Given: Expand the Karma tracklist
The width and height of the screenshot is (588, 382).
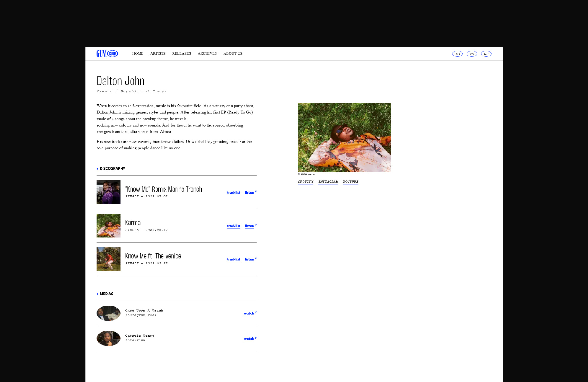Looking at the screenshot, I should (233, 226).
